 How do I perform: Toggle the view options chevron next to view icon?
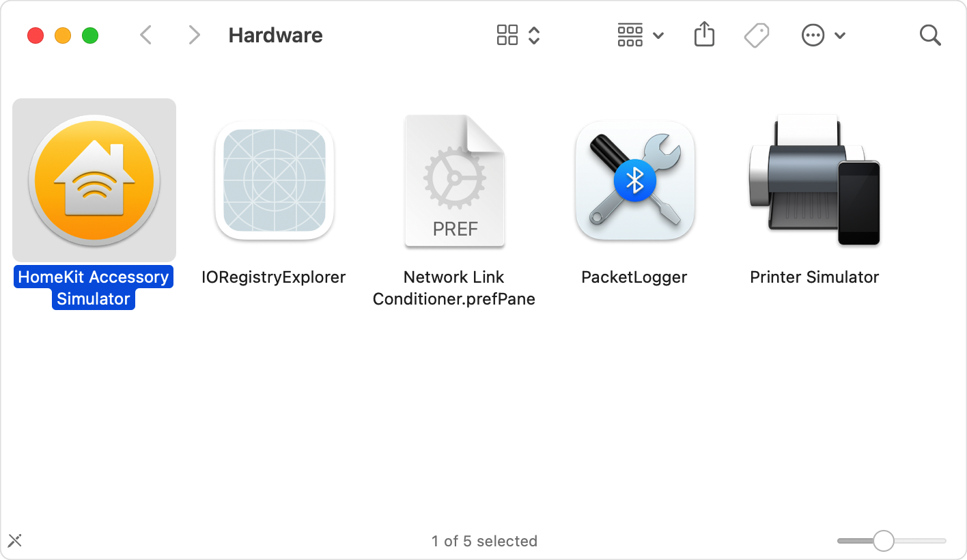pyautogui.click(x=533, y=35)
